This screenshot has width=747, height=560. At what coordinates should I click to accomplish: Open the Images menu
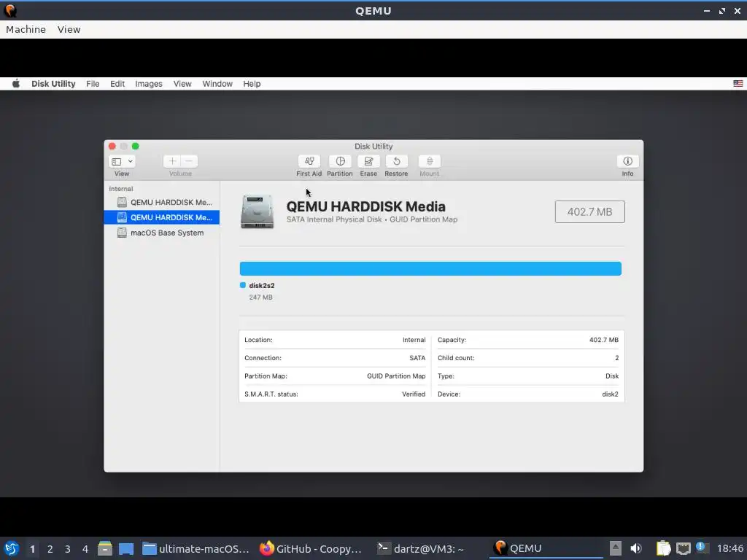[x=149, y=84]
